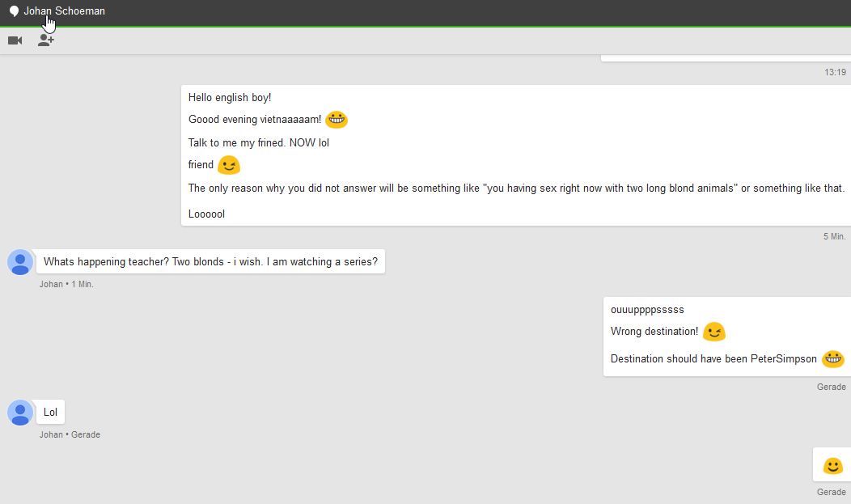Click the 13:19 timestamp
Image resolution: width=851 pixels, height=504 pixels.
click(835, 72)
